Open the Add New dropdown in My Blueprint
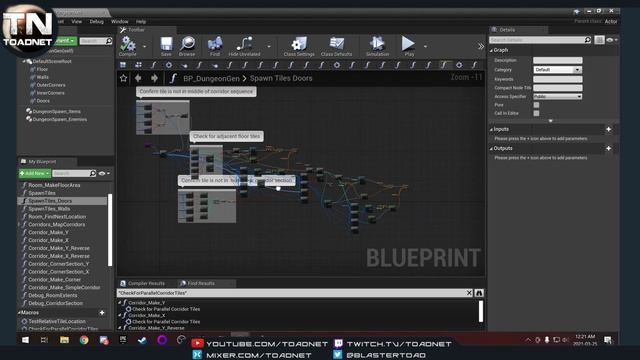This screenshot has width=640, height=360. tap(35, 173)
